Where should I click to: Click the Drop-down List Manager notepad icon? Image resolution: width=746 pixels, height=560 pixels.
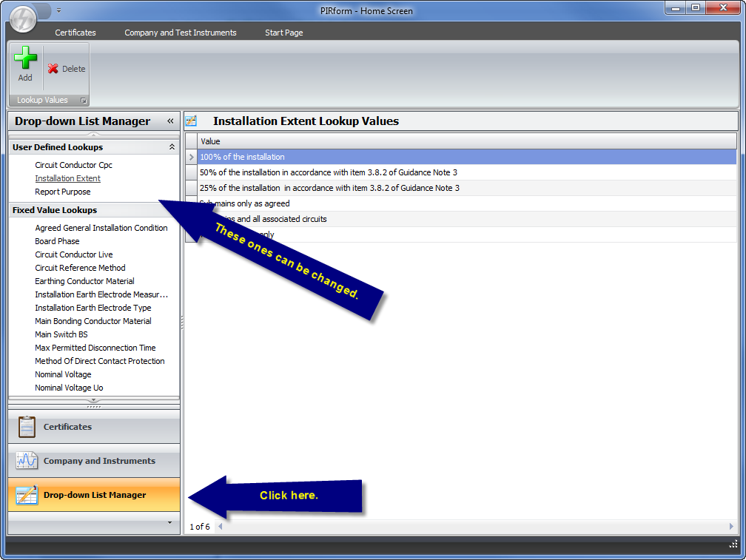point(27,495)
